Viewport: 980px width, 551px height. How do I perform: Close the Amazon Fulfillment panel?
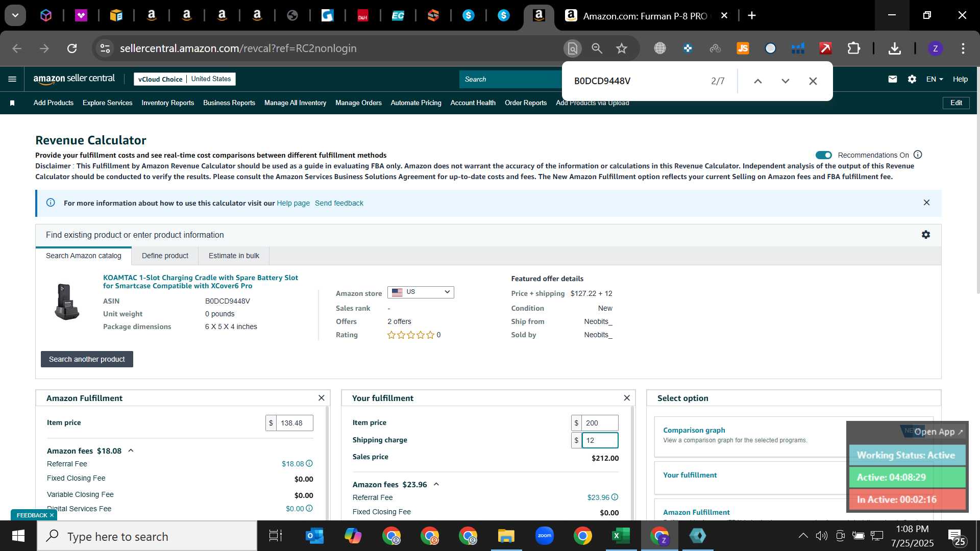tap(321, 398)
